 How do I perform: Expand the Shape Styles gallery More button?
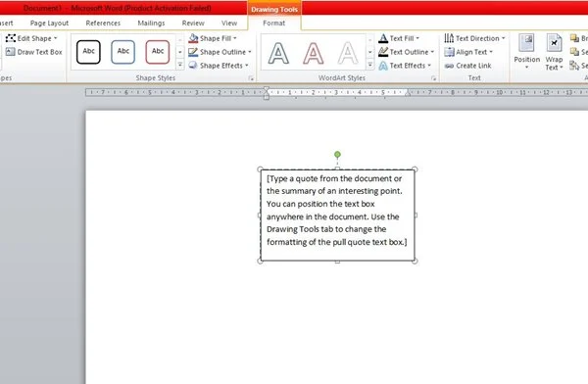pos(180,65)
